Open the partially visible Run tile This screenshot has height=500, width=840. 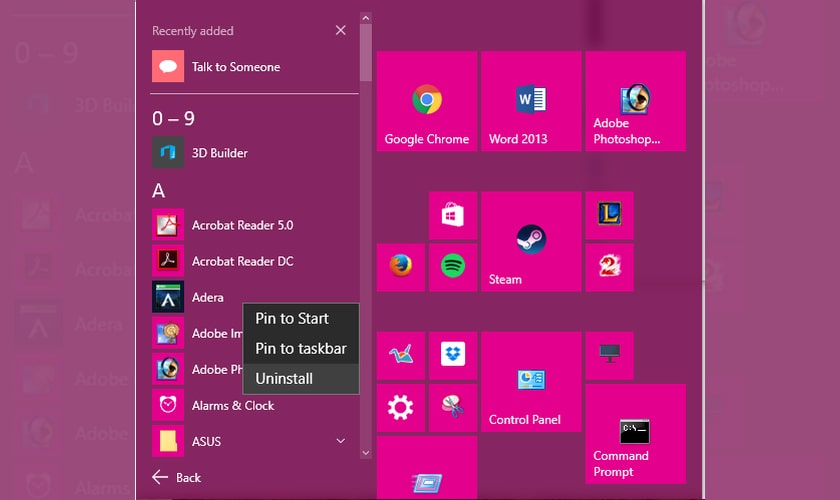(426, 468)
